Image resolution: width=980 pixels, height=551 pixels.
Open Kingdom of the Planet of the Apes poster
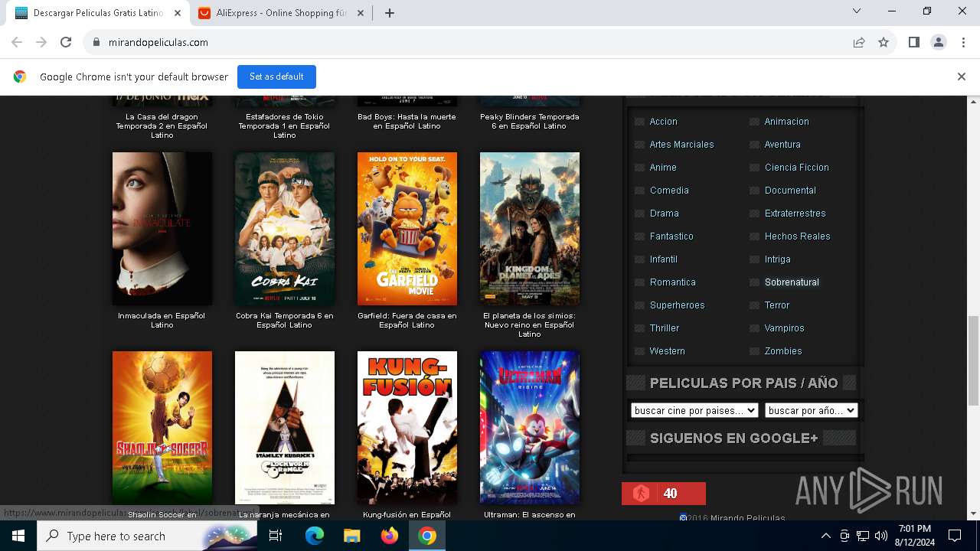[530, 229]
